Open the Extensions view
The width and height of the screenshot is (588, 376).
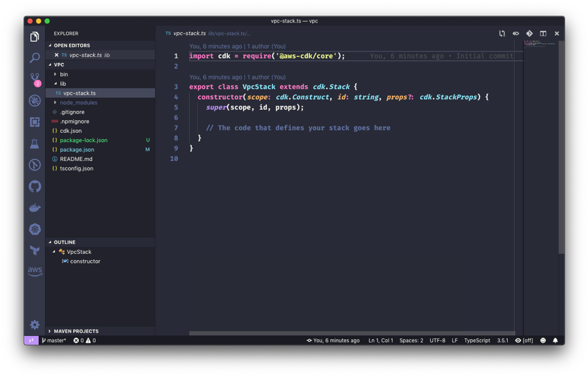pos(34,122)
